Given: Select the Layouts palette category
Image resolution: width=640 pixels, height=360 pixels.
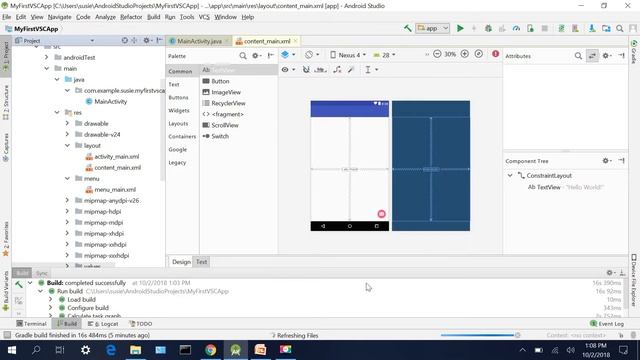Looking at the screenshot, I should click(178, 123).
